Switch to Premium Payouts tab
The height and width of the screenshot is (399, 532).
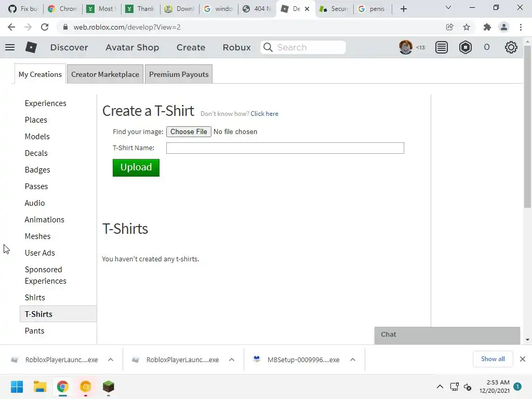click(x=179, y=74)
